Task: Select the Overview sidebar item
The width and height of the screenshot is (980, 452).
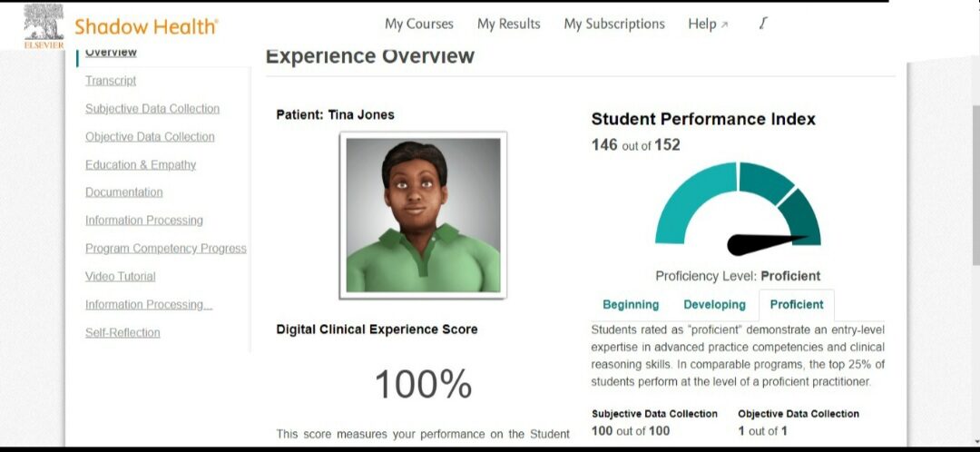Action: click(111, 53)
